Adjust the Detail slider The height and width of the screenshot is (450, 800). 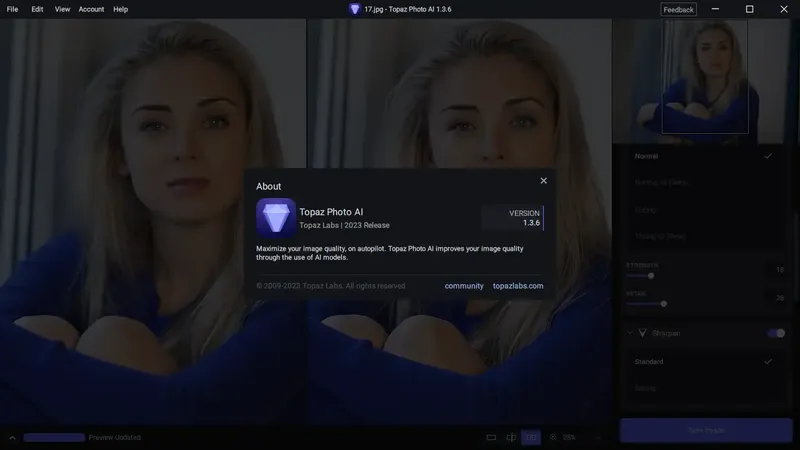coord(663,304)
